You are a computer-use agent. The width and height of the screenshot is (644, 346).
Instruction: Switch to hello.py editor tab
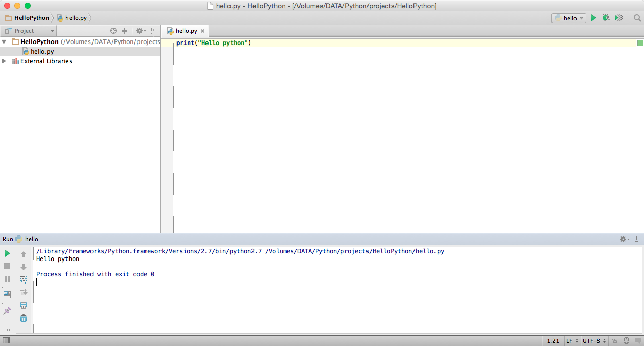(x=186, y=31)
